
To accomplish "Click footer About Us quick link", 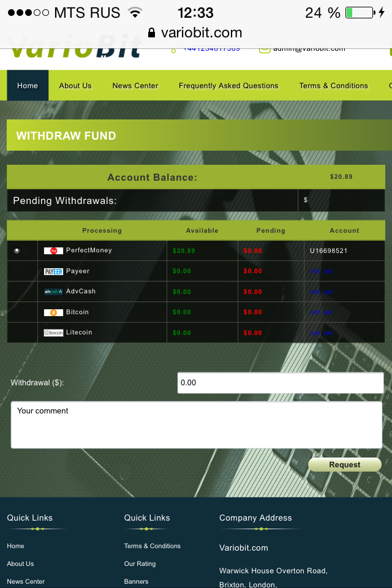I will click(x=20, y=563).
